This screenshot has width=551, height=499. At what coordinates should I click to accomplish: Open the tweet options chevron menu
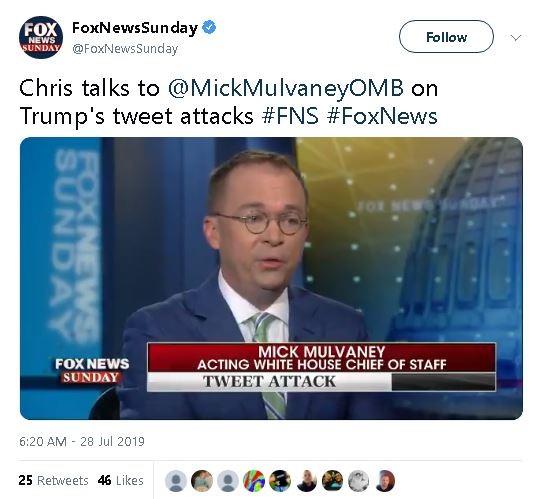point(516,37)
